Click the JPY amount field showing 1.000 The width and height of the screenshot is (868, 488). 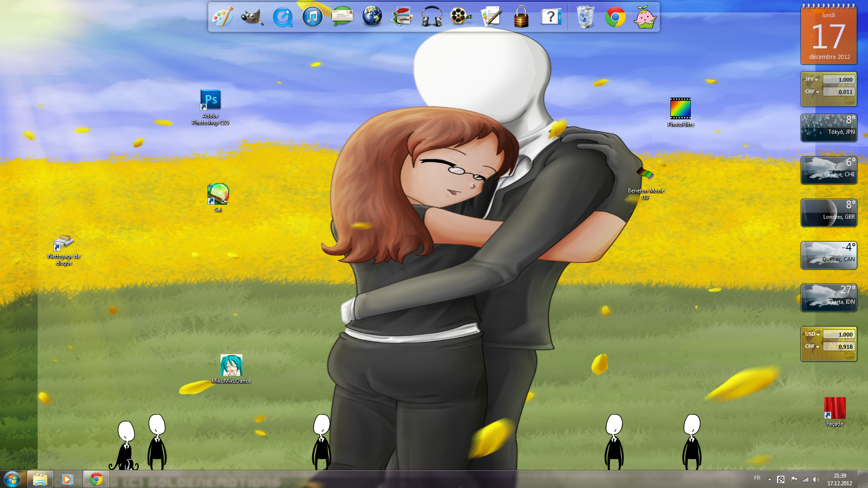click(839, 80)
